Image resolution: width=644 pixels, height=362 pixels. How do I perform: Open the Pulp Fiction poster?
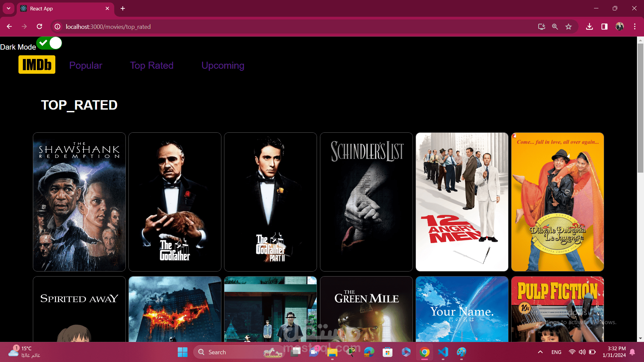(x=557, y=309)
